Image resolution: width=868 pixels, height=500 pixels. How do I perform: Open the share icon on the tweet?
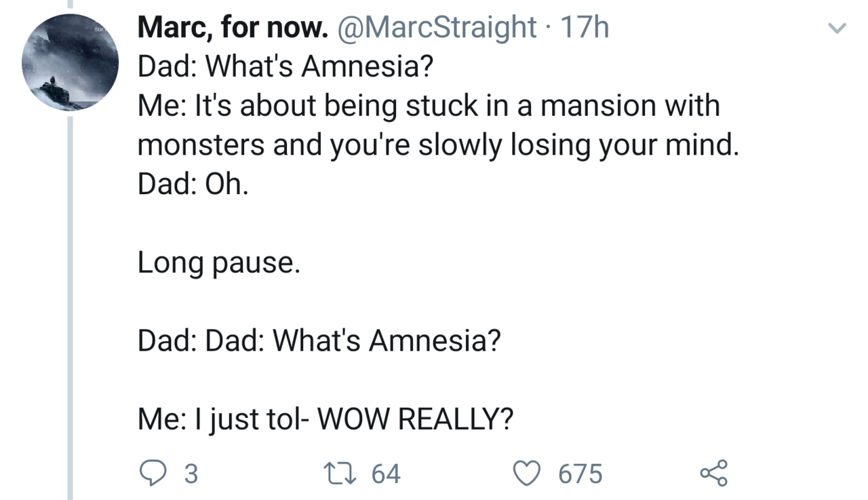point(713,473)
